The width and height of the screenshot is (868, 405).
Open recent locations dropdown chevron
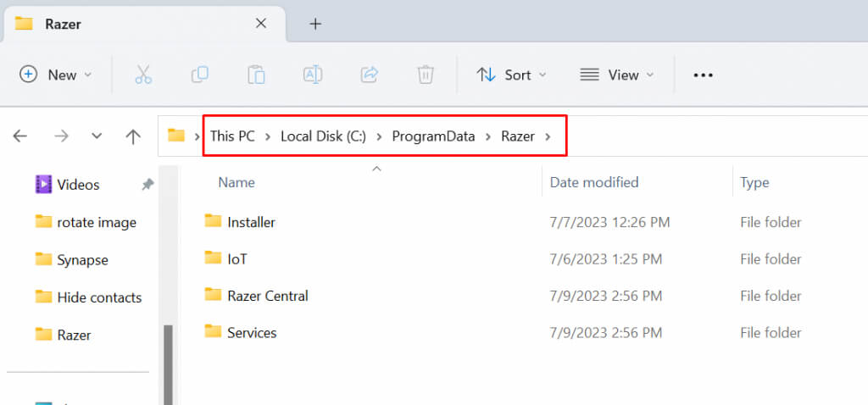97,136
